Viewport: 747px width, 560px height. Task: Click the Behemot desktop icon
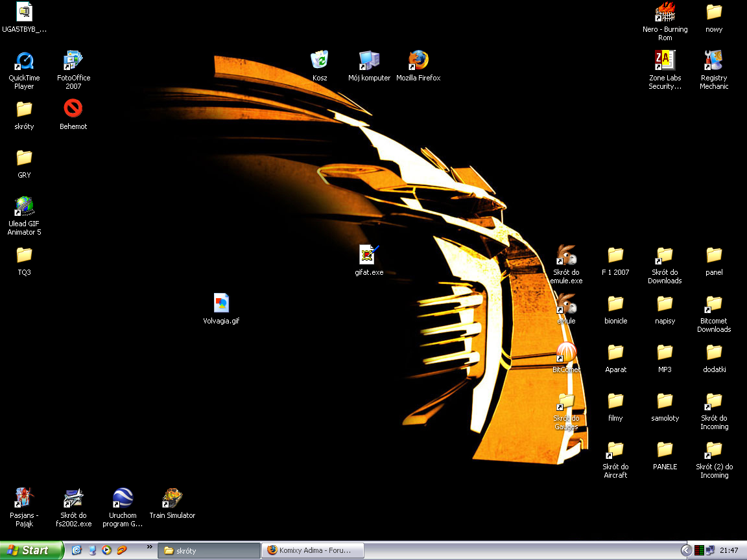(73, 109)
